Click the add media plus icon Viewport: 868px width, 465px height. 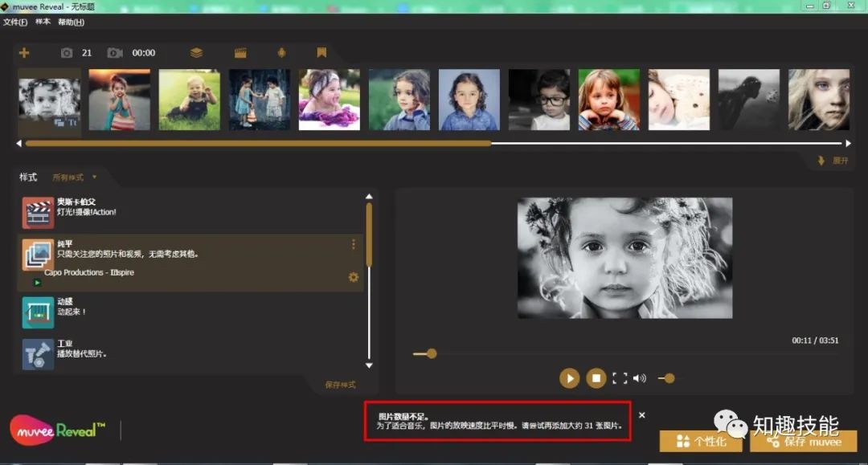click(24, 52)
